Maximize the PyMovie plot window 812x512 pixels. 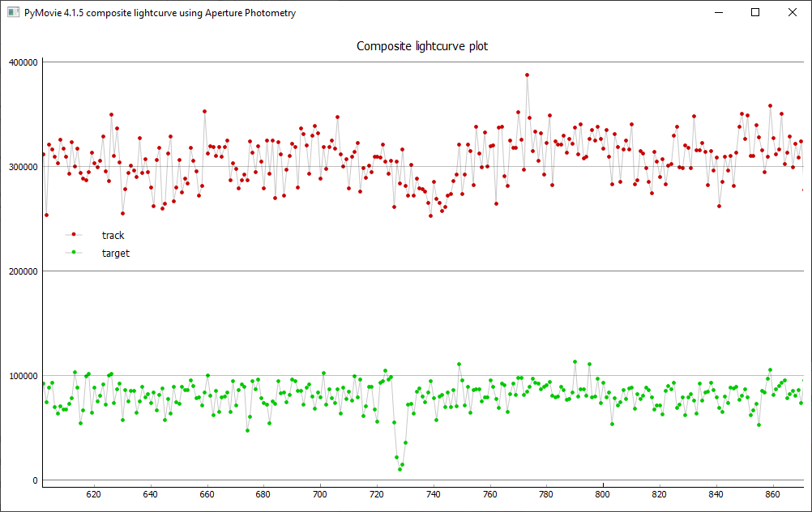click(x=755, y=13)
